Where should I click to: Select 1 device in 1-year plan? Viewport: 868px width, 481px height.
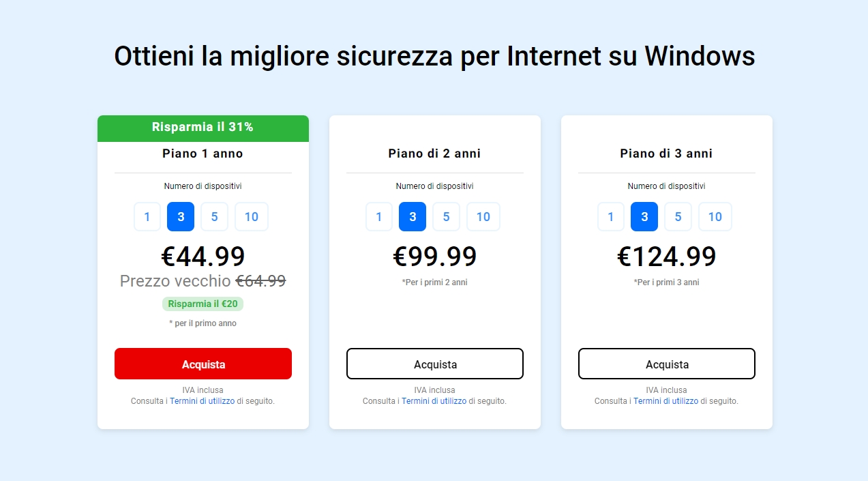pyautogui.click(x=147, y=217)
